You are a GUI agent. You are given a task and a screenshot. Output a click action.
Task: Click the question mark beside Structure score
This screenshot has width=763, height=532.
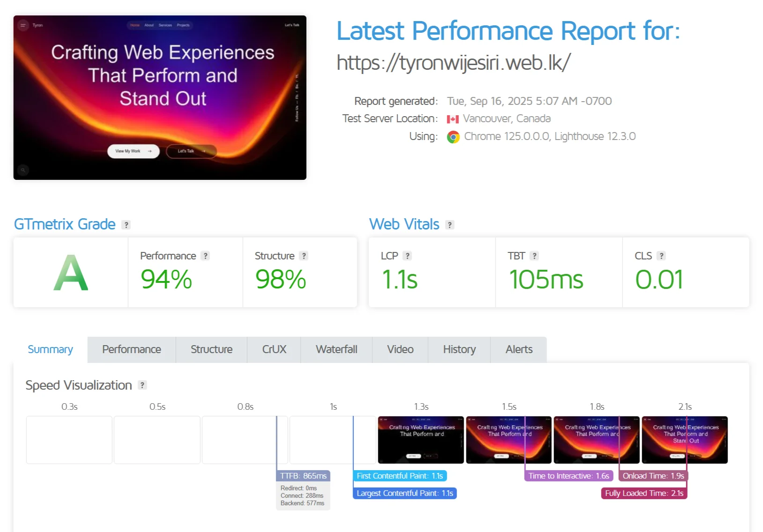(304, 256)
